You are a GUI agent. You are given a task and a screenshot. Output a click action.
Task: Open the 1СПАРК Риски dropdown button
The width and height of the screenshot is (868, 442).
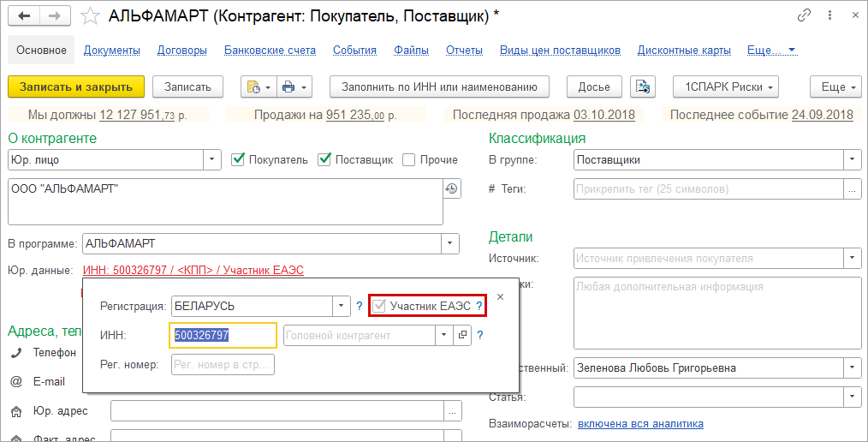click(726, 87)
